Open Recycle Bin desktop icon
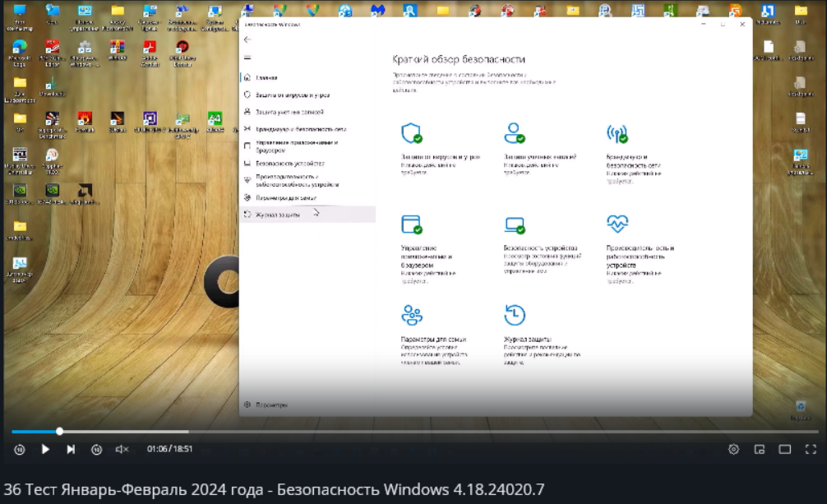The image size is (827, 504). (x=801, y=410)
